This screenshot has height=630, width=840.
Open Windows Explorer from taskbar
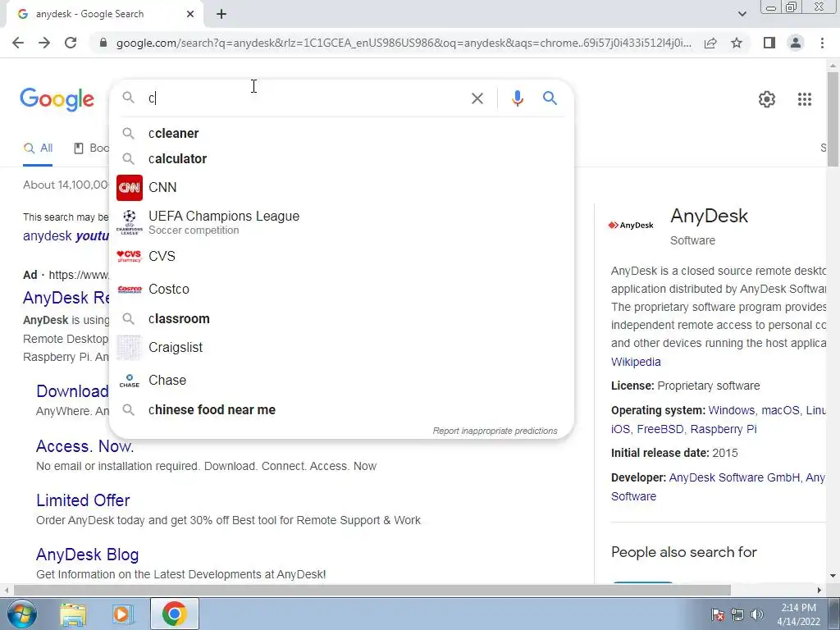click(73, 614)
